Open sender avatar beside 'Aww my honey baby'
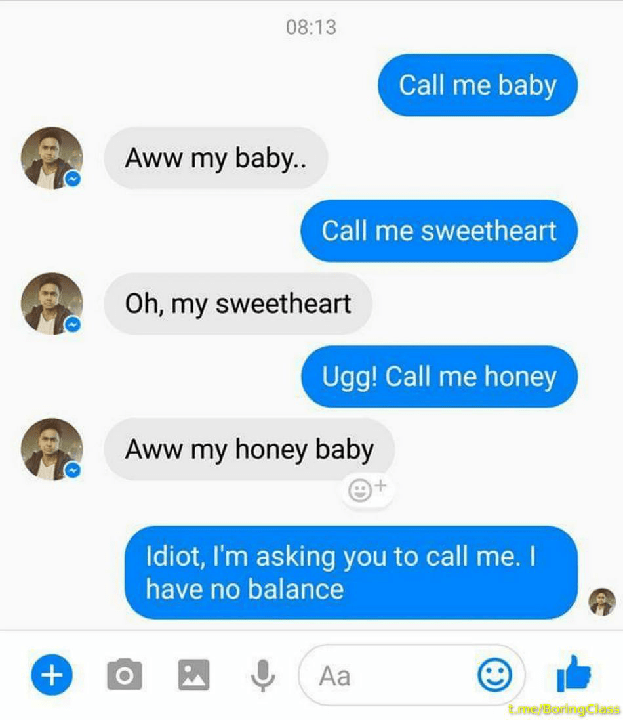623x720 pixels. tap(52, 449)
